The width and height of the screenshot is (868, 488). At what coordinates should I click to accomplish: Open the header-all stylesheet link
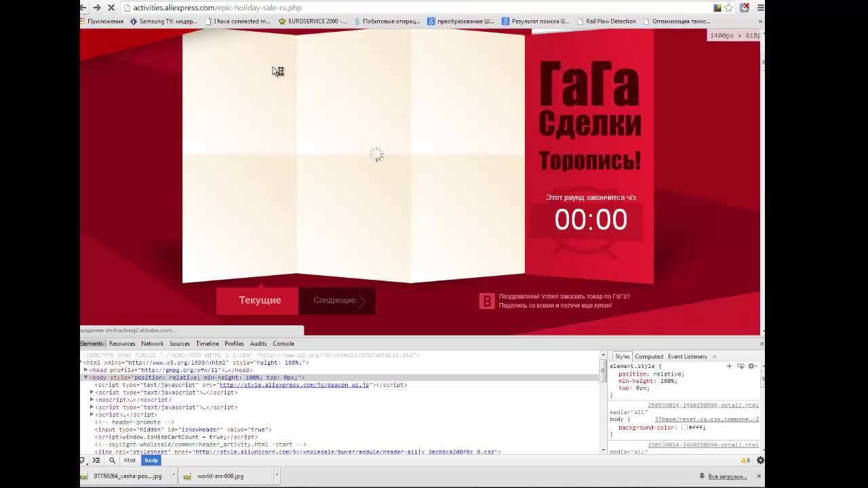click(347, 452)
